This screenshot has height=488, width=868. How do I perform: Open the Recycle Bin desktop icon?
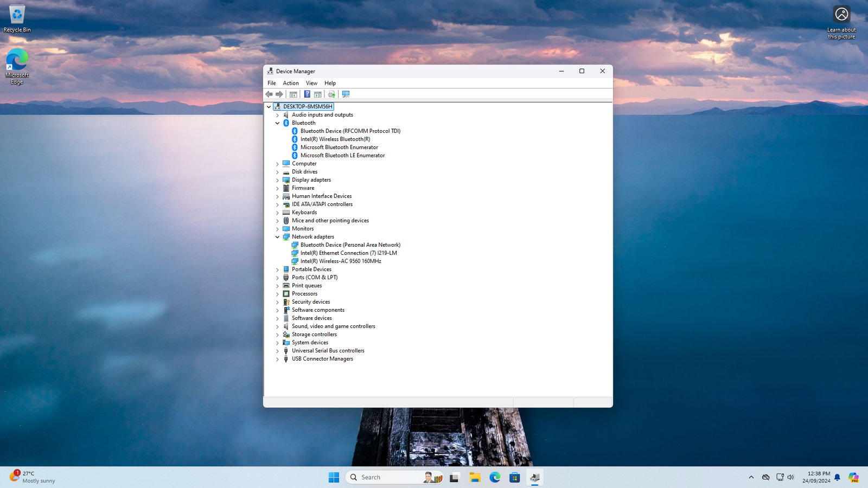tap(17, 19)
